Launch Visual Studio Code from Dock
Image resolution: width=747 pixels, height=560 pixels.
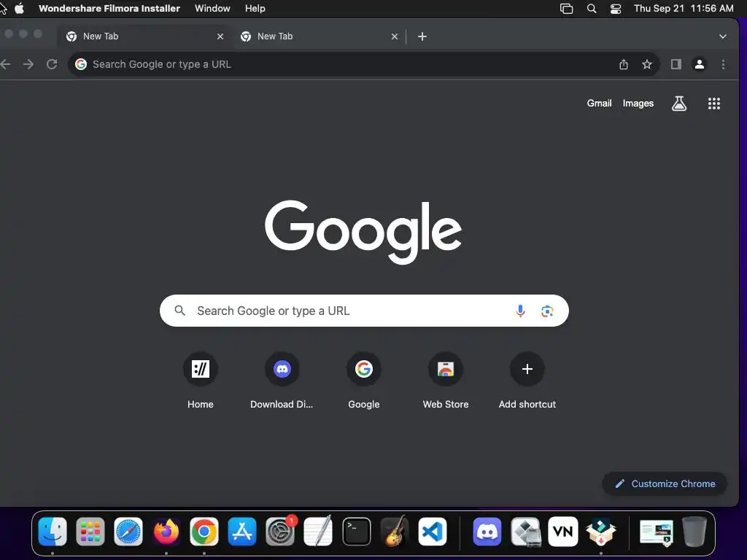[432, 532]
